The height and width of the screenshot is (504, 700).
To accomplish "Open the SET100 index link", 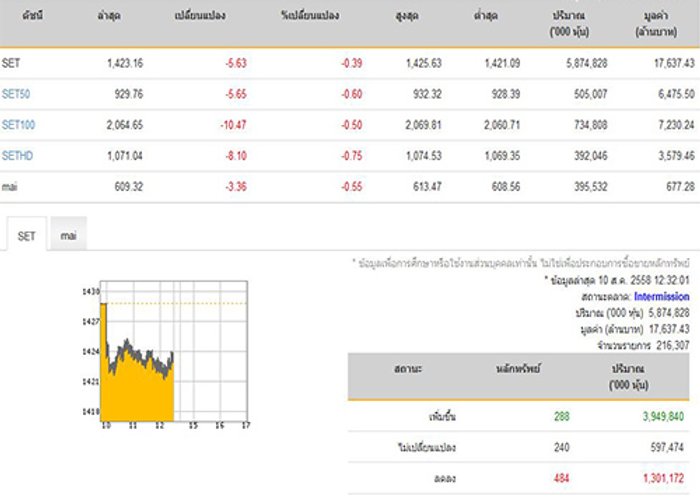I will (x=18, y=125).
